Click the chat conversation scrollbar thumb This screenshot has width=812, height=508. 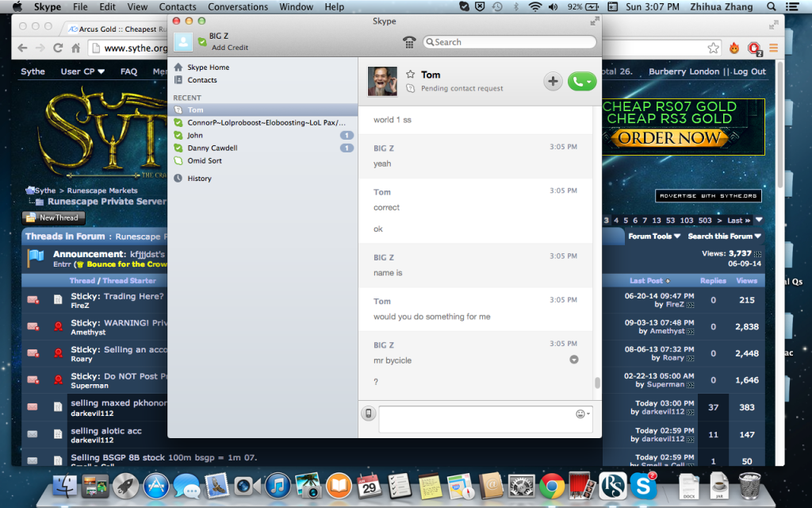pos(597,383)
